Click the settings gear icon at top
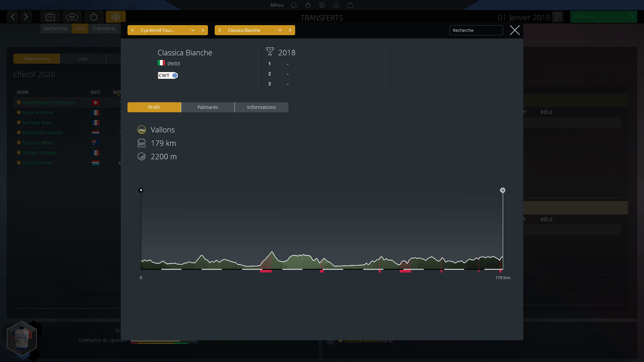The image size is (644, 362). [322, 5]
